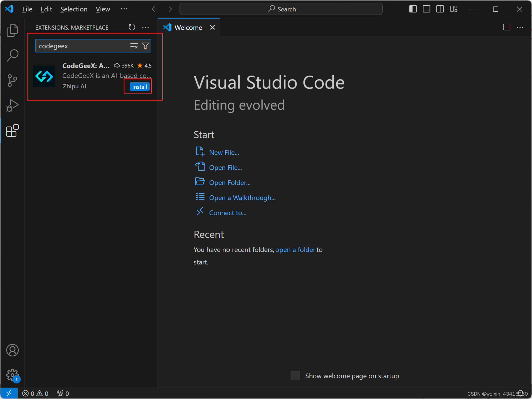
Task: Open the File menu
Action: click(x=27, y=9)
